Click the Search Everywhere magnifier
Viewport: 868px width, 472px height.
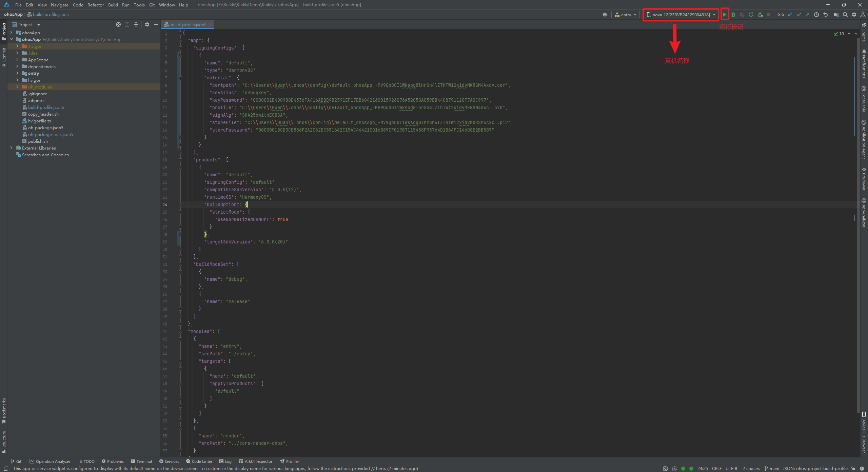[x=845, y=15]
